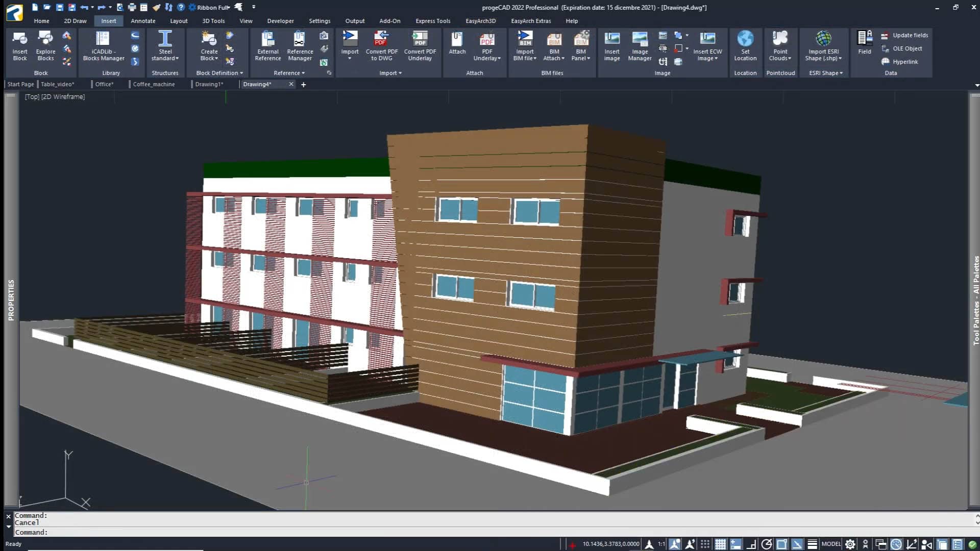Image resolution: width=980 pixels, height=551 pixels.
Task: Toggle entity snap in status bar
Action: pyautogui.click(x=781, y=544)
